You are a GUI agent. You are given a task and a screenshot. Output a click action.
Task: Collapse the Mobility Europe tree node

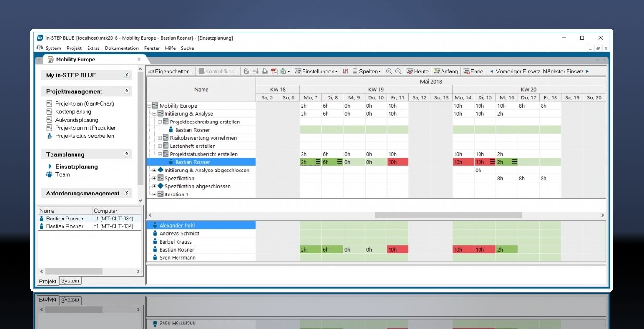150,106
